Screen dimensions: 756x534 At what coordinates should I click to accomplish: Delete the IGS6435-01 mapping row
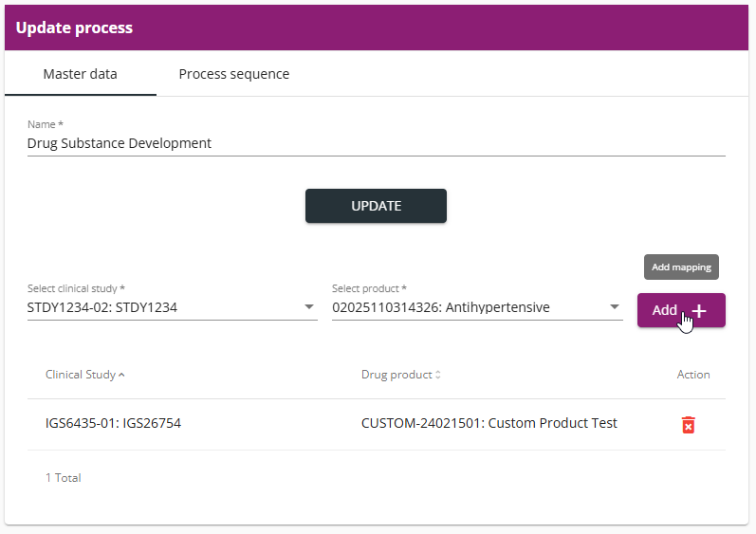pyautogui.click(x=688, y=425)
